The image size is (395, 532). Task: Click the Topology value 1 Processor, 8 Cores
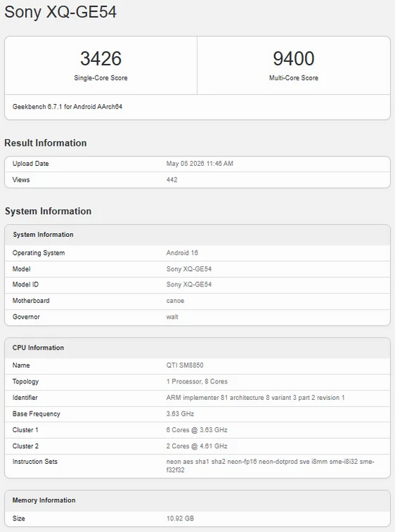[197, 381]
